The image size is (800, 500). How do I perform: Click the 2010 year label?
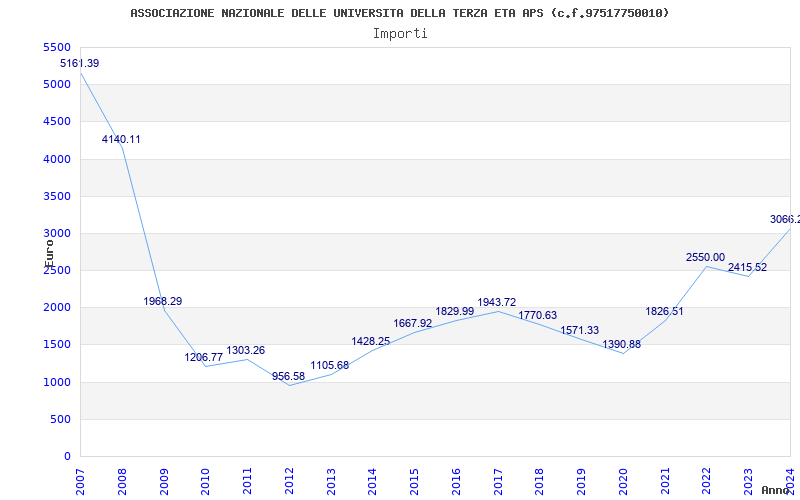coord(206,482)
